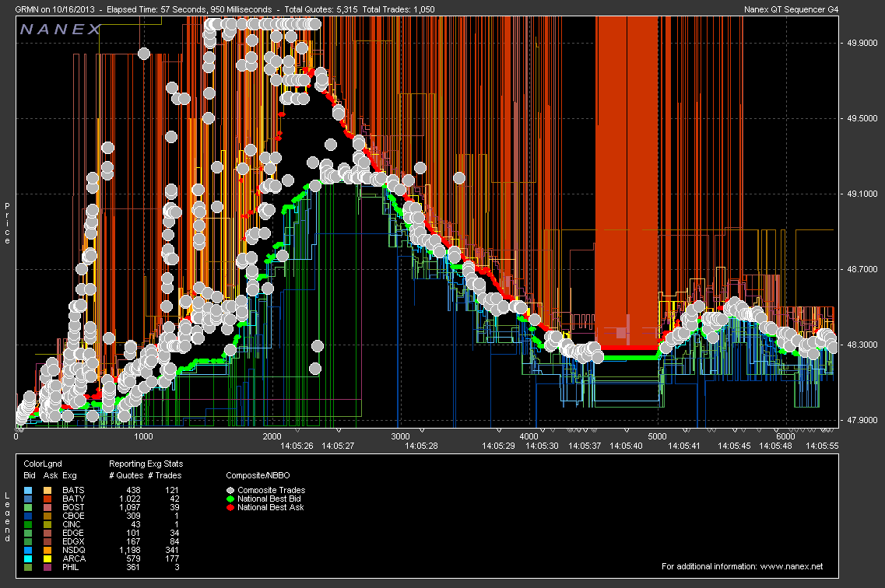Select the 49.1000 price axis label
Viewport: 885px width, 588px height.
tap(862, 194)
